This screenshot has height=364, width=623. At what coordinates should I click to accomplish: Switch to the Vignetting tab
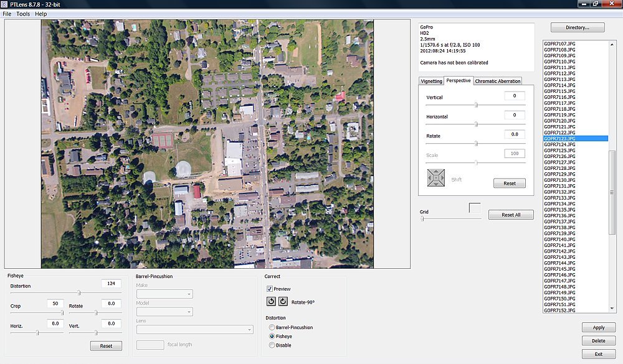431,82
